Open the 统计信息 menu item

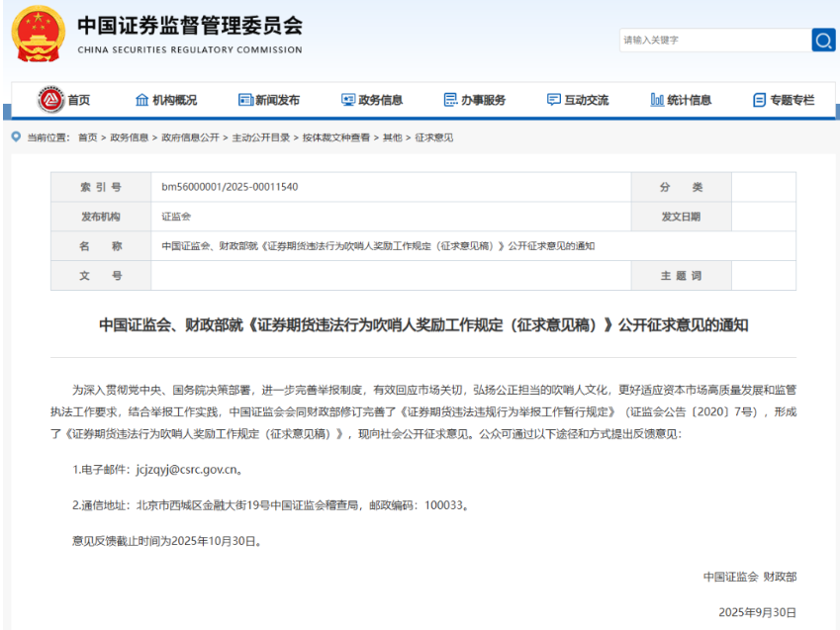pyautogui.click(x=689, y=100)
